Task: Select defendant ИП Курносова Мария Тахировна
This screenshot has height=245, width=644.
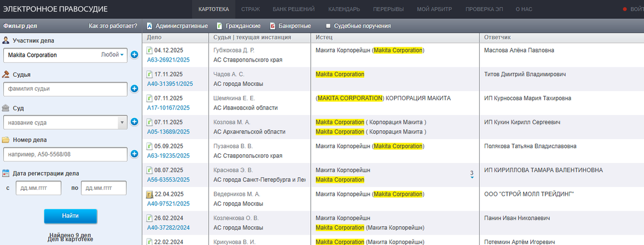Action: coord(528,99)
